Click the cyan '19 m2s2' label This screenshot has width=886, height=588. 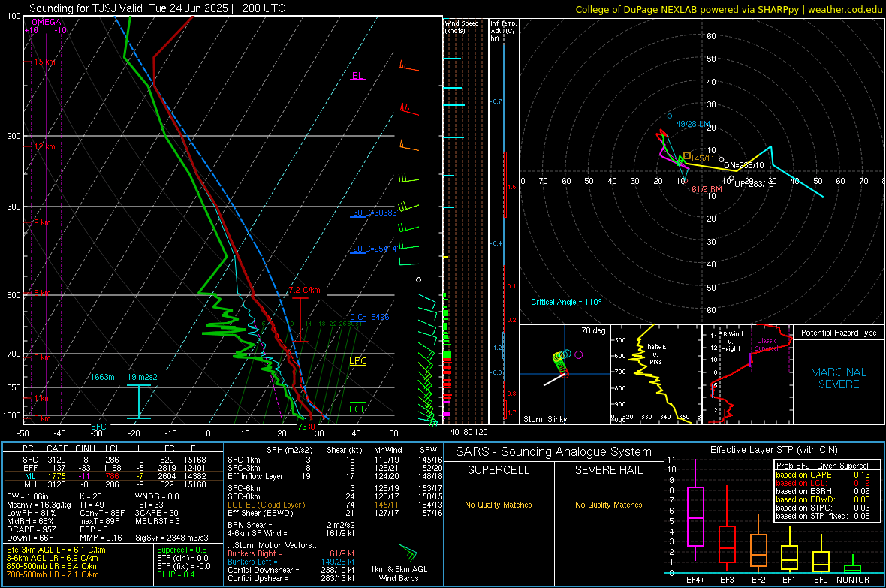pos(143,377)
